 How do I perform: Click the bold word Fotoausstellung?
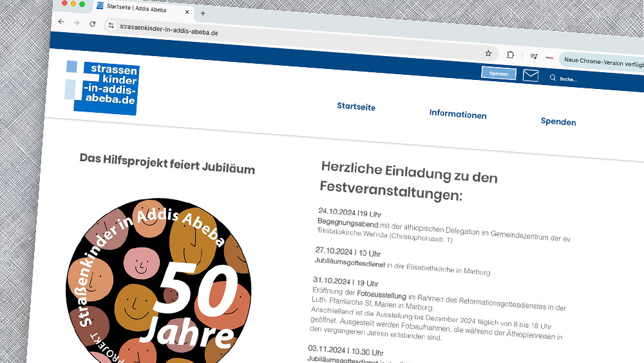point(381,295)
